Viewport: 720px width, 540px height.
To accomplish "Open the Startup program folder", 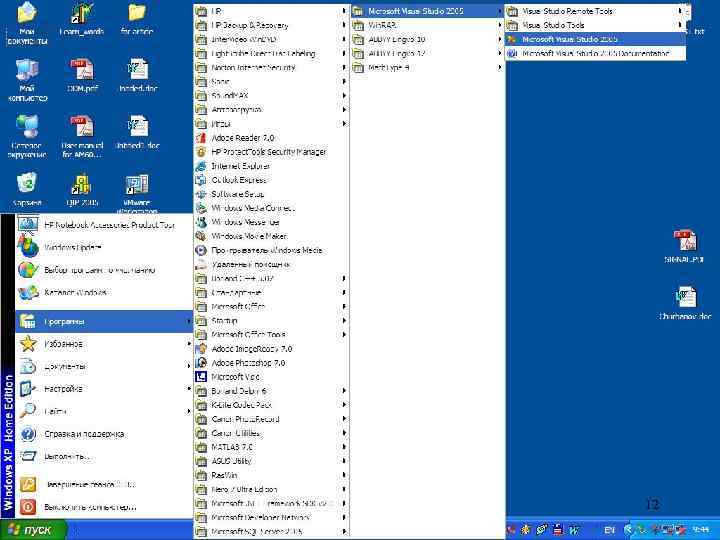I will click(271, 321).
